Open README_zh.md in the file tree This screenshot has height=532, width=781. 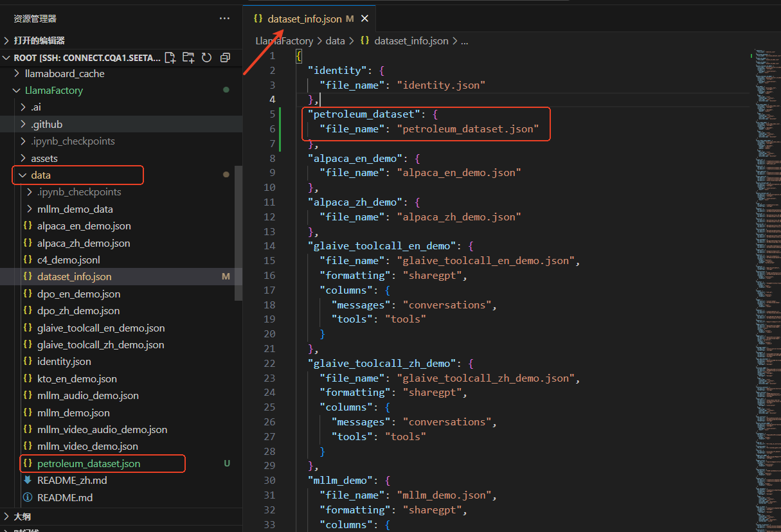[72, 481]
